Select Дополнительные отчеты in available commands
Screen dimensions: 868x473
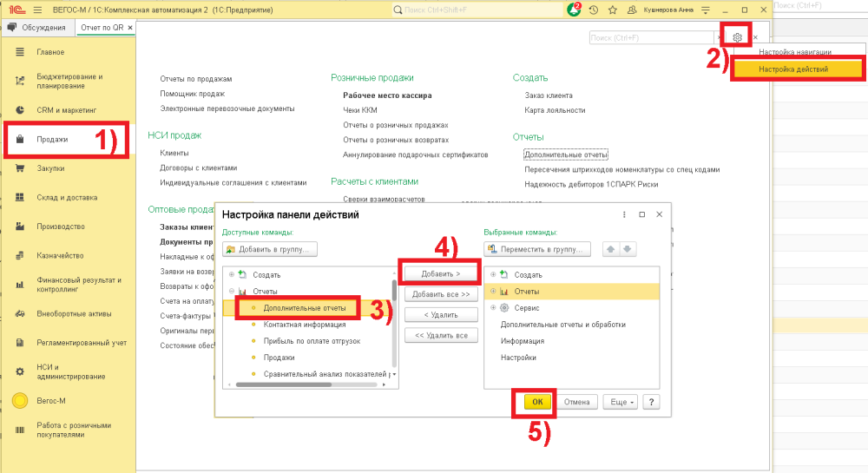click(x=304, y=307)
